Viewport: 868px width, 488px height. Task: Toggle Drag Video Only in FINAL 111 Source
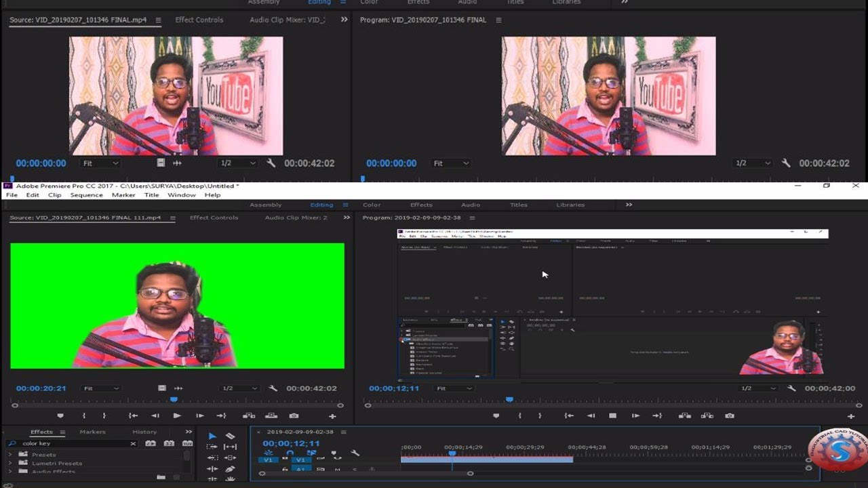point(161,388)
